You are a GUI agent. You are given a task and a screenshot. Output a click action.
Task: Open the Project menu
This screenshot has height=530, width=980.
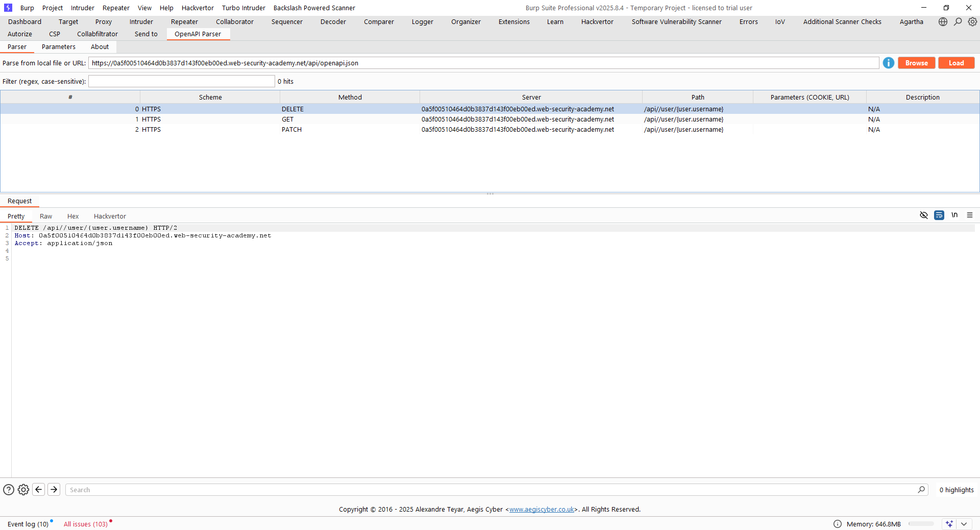53,8
